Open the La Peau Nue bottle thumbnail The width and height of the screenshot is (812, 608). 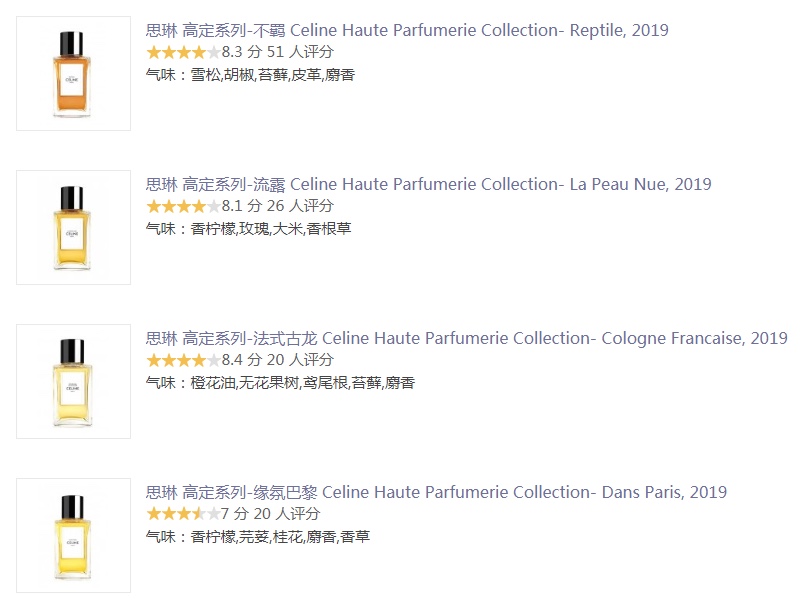(74, 227)
